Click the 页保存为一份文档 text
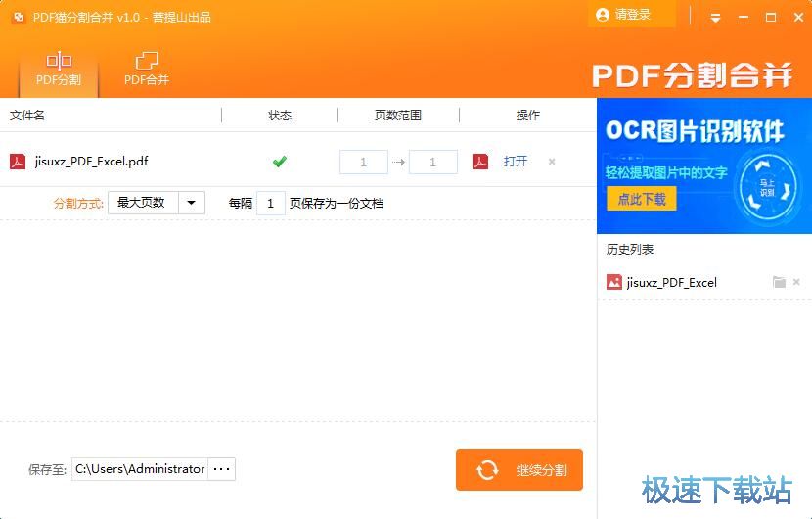 [337, 204]
